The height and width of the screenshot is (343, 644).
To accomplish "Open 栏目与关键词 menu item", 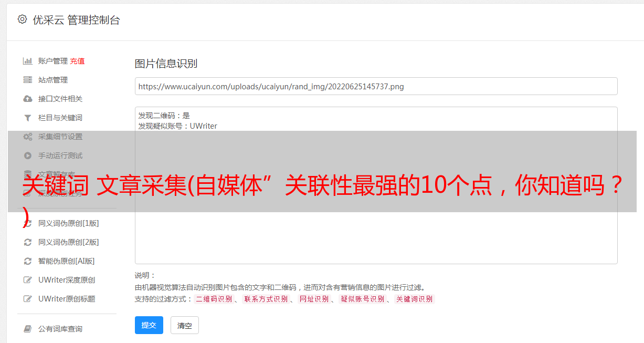I will [x=60, y=118].
